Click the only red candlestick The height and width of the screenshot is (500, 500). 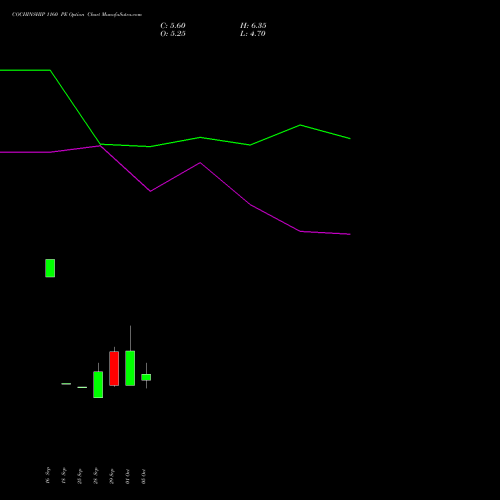pyautogui.click(x=114, y=368)
